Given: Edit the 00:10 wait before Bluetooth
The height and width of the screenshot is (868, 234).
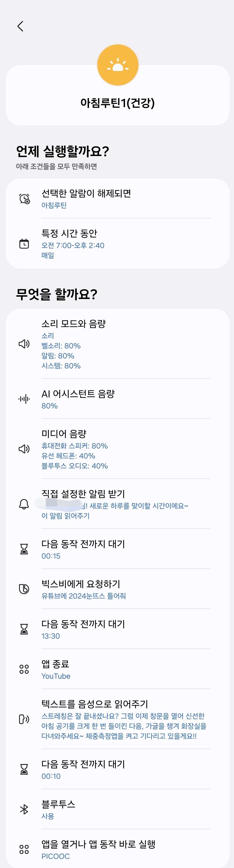Looking at the screenshot, I should click(x=51, y=776).
